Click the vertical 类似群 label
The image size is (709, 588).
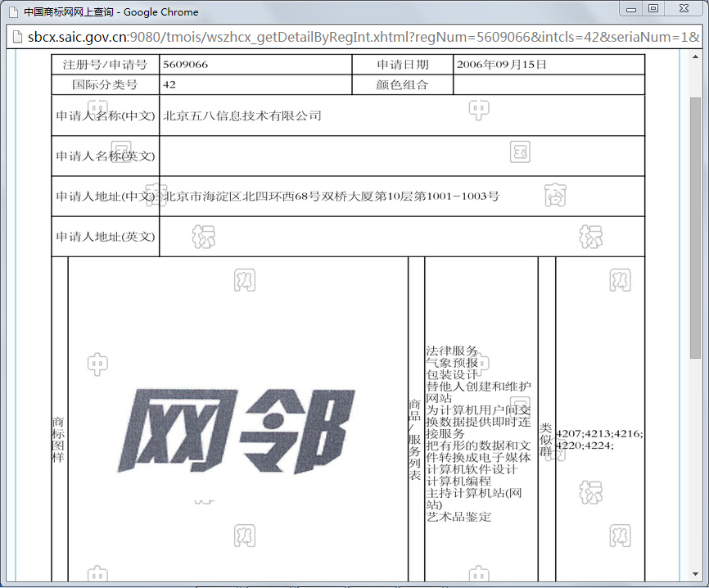click(x=546, y=440)
